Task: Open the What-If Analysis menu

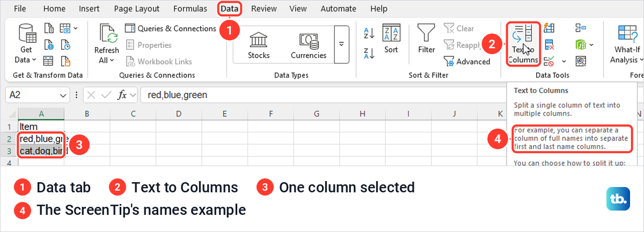Action: click(626, 44)
